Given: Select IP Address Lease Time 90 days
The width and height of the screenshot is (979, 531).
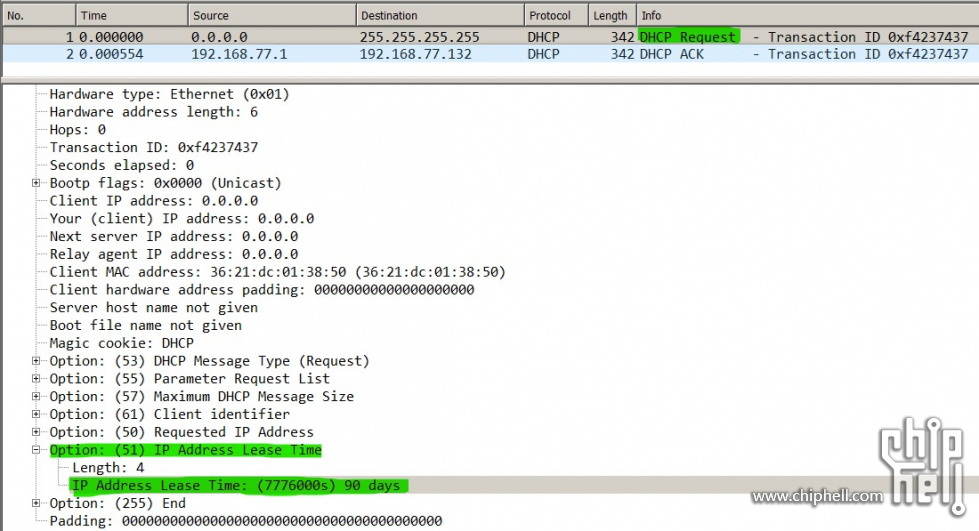Looking at the screenshot, I should tap(236, 485).
